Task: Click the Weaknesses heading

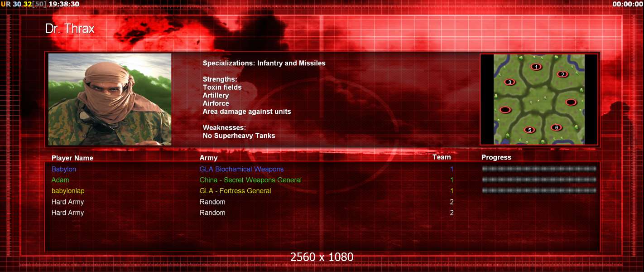Action: 224,127
